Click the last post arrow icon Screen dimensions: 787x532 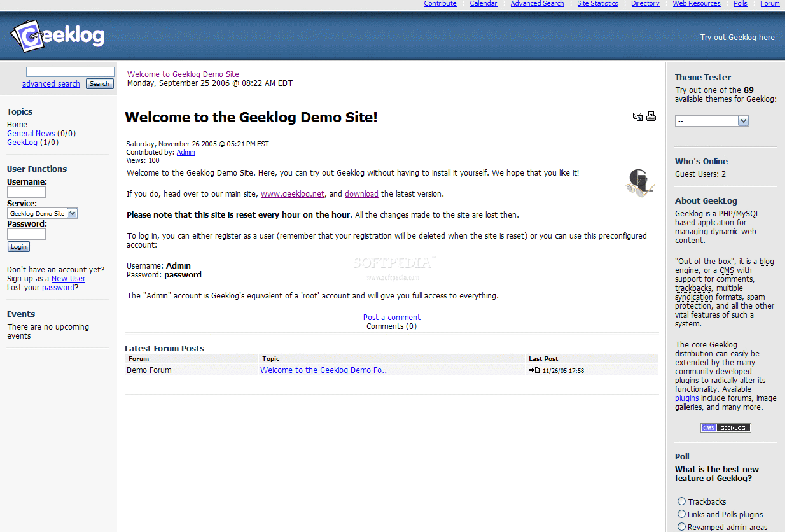point(534,370)
